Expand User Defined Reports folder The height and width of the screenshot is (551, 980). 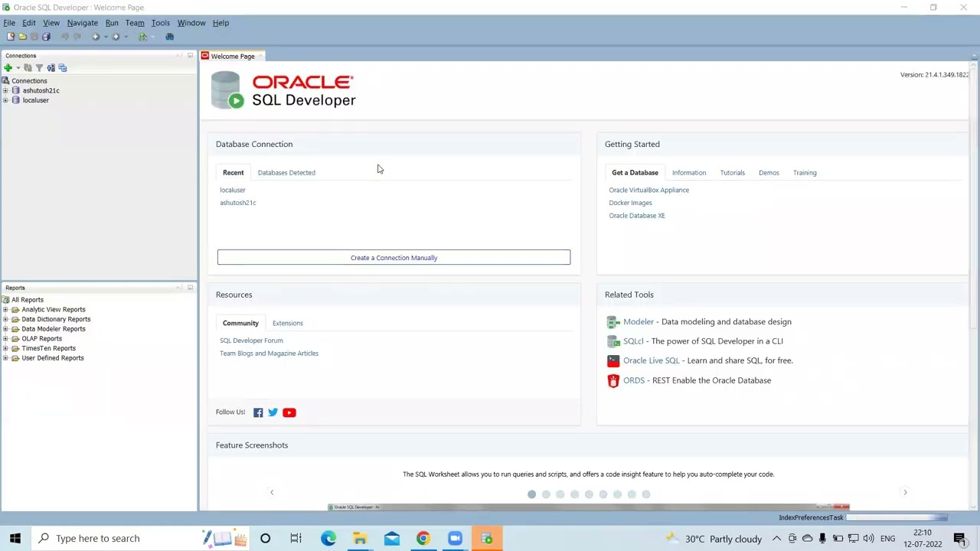coord(5,358)
